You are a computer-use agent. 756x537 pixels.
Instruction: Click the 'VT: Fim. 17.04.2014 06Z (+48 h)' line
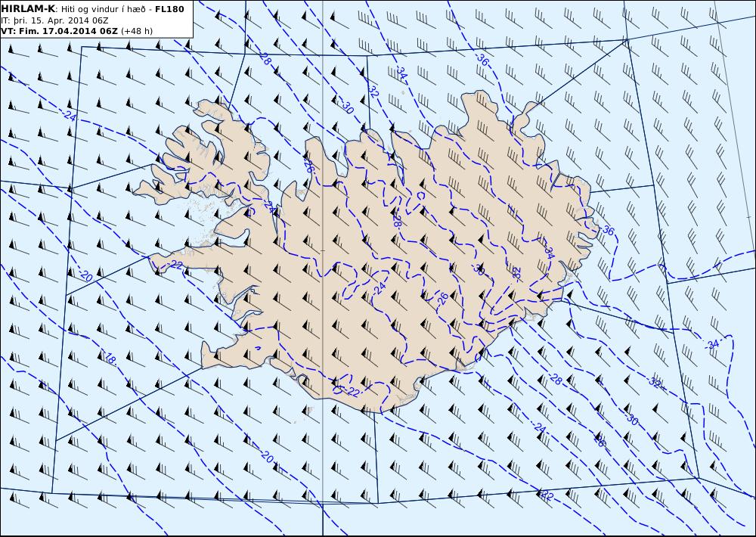click(76, 31)
